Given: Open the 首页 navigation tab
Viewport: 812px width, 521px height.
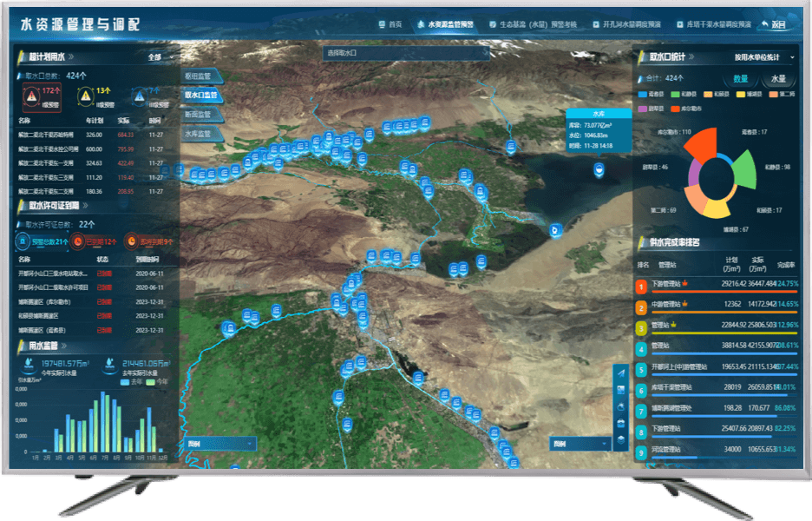Looking at the screenshot, I should 390,24.
